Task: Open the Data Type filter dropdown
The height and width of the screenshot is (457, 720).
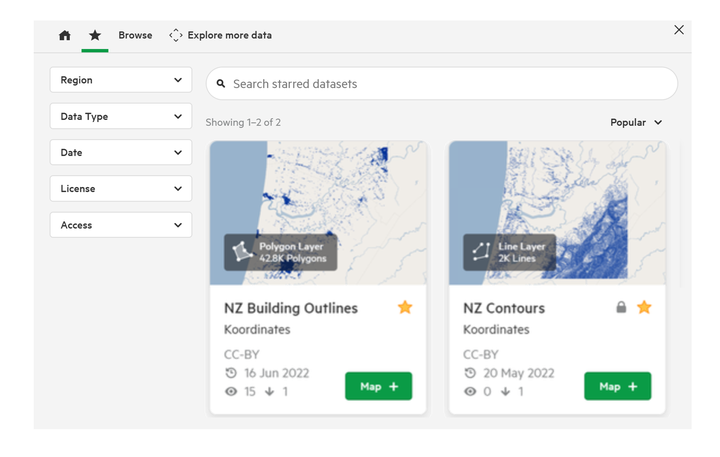Action: pos(121,116)
